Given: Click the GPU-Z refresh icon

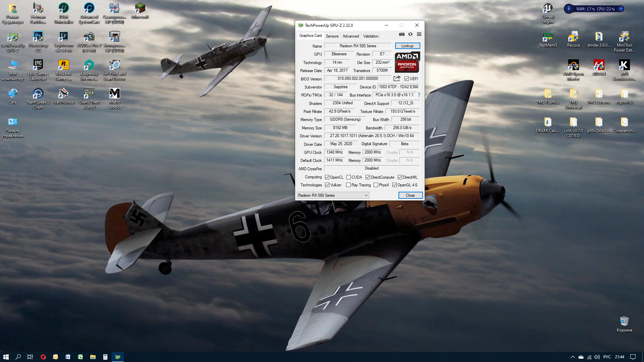Looking at the screenshot, I should [410, 34].
